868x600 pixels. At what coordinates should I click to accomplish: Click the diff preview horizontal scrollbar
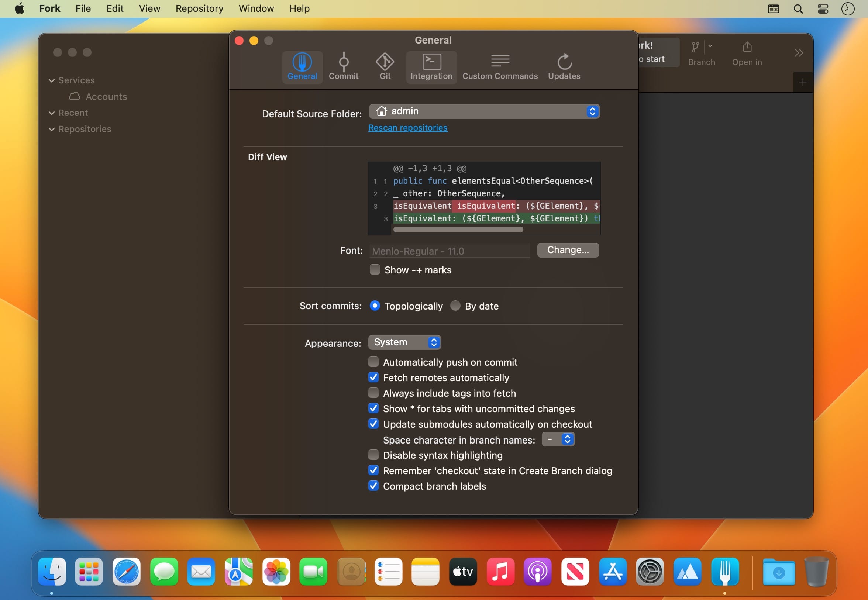point(458,230)
